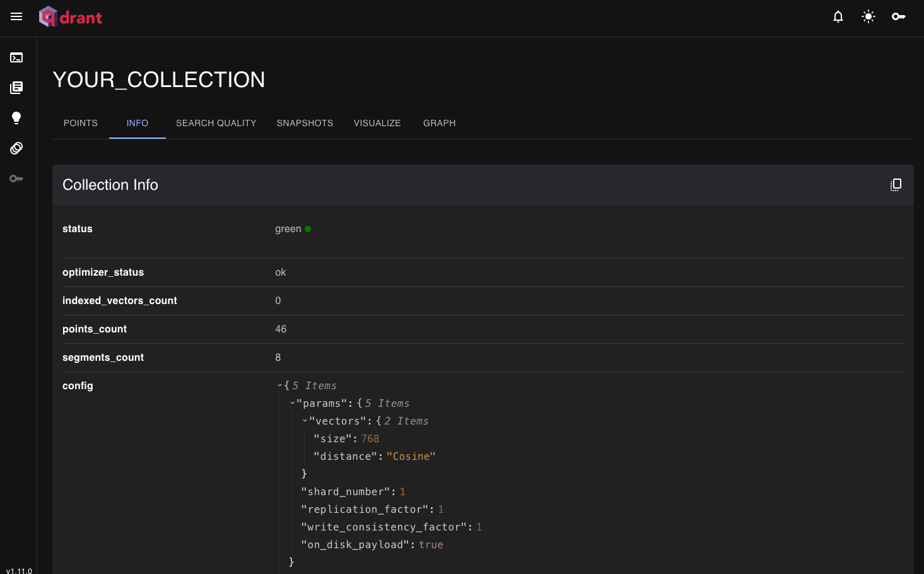Screen dimensions: 924x574
Task: Open the hamburger navigation menu
Action: (x=16, y=17)
